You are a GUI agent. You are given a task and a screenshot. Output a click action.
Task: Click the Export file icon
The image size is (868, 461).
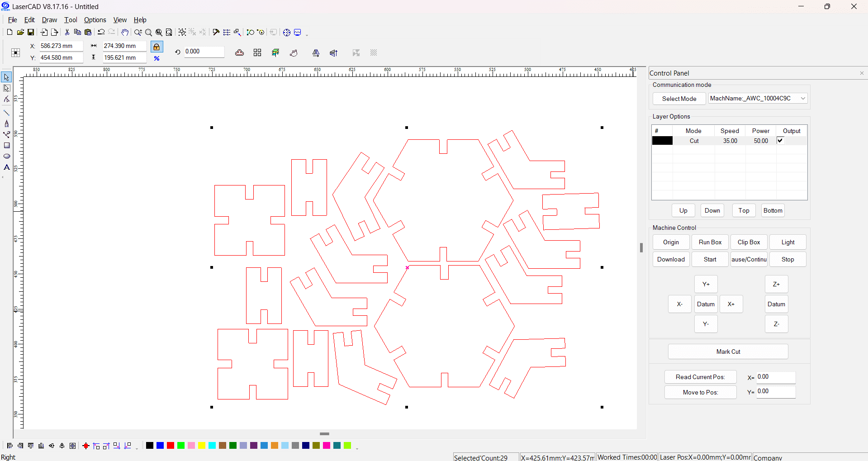click(54, 32)
